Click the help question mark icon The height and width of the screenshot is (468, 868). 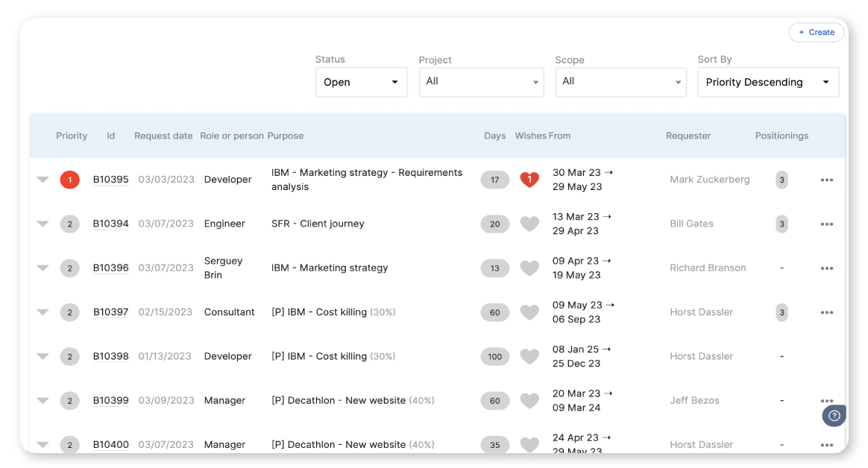coord(834,416)
